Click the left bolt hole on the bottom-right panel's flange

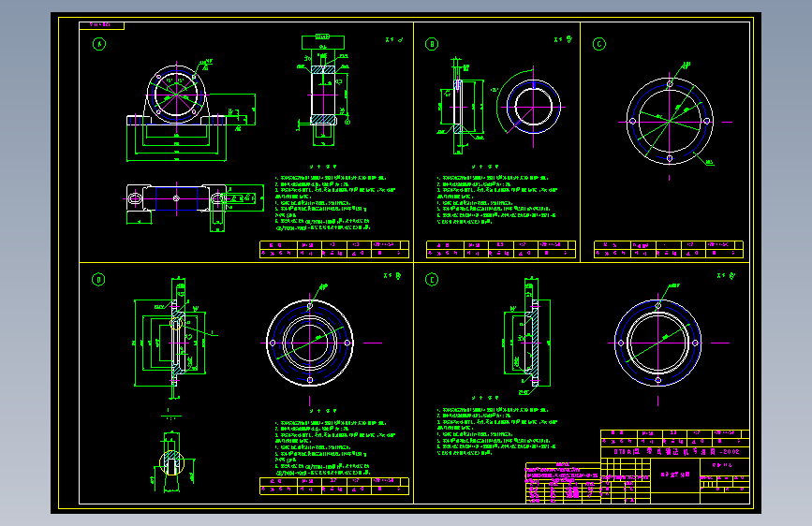621,343
